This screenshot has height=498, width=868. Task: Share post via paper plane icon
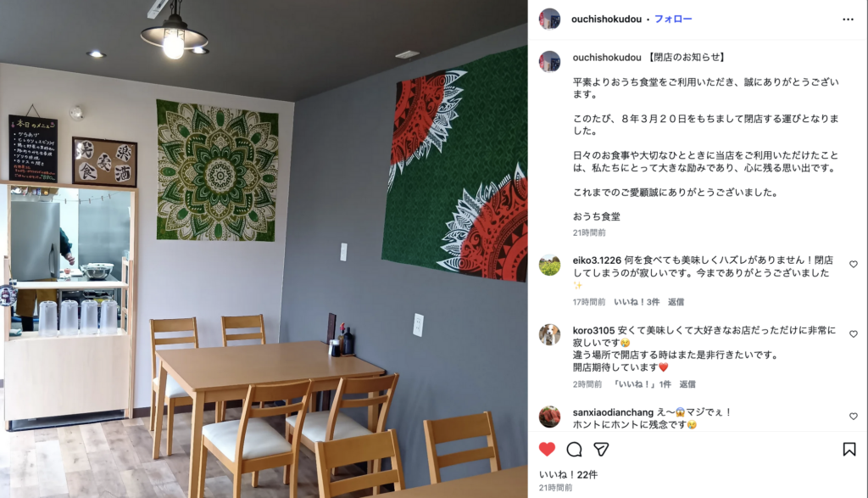click(601, 450)
